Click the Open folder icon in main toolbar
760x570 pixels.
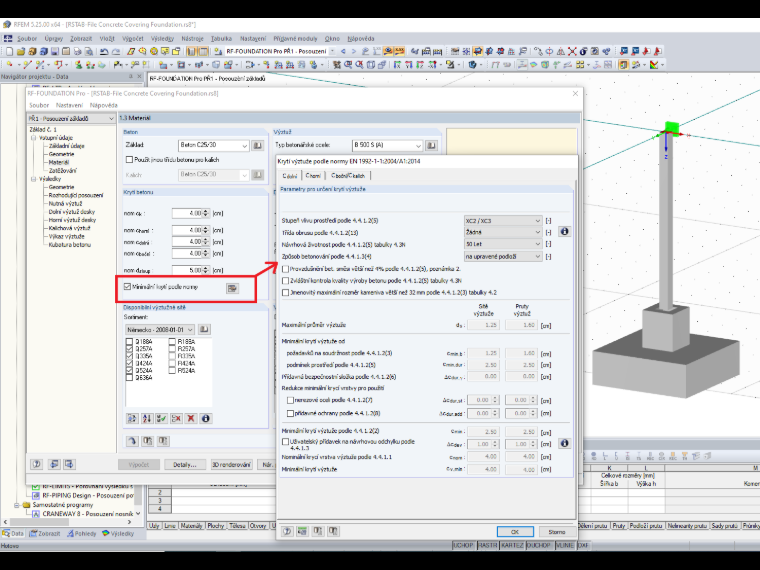coord(20,51)
